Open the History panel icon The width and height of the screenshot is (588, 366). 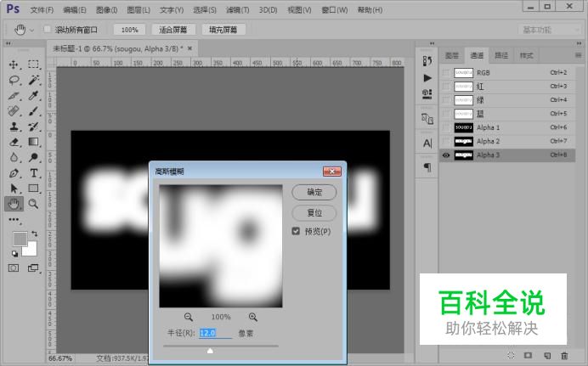click(427, 61)
